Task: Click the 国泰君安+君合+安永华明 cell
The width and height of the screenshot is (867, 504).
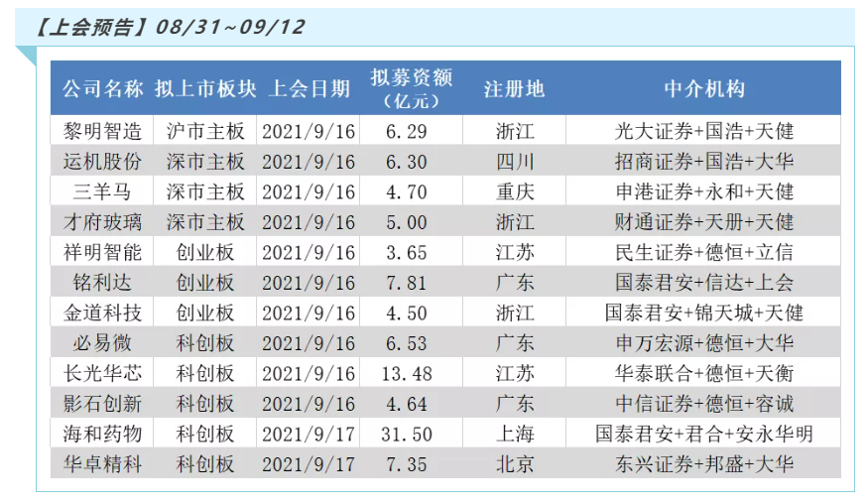Action: pyautogui.click(x=704, y=434)
